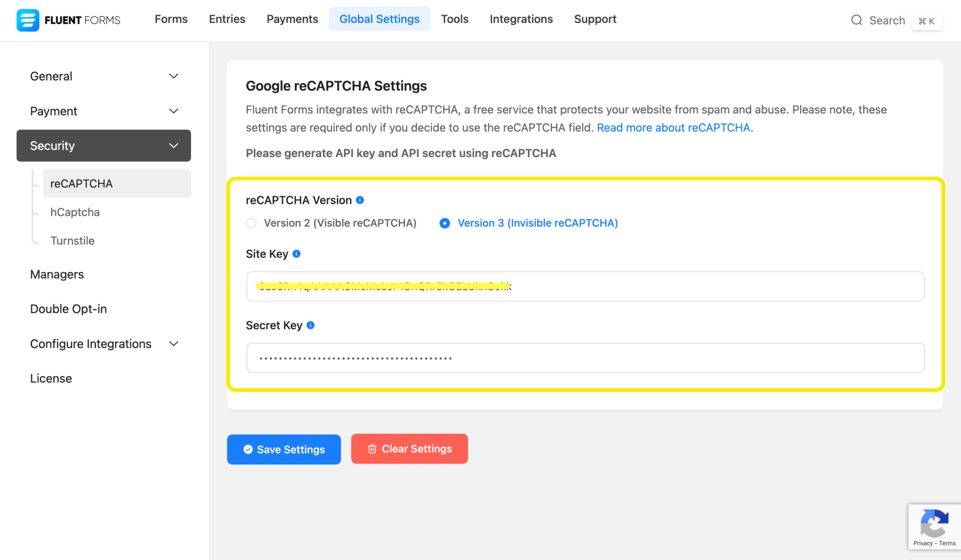Click the reCAPTCHA badge in the corner
This screenshot has width=961, height=560.
(x=934, y=524)
